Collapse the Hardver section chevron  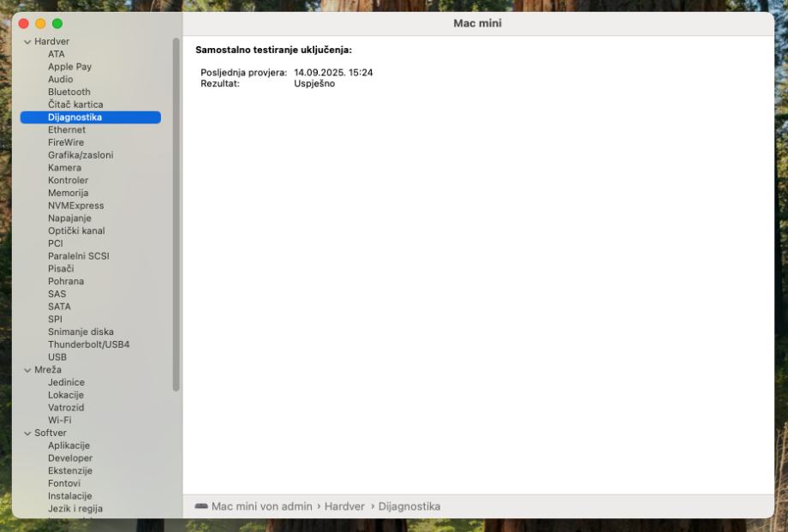pos(27,42)
